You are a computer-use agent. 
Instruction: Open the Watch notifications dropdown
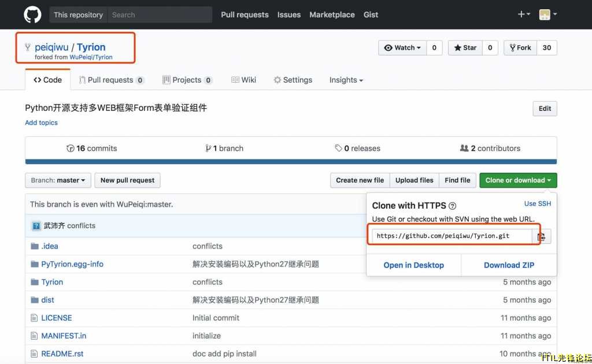402,48
